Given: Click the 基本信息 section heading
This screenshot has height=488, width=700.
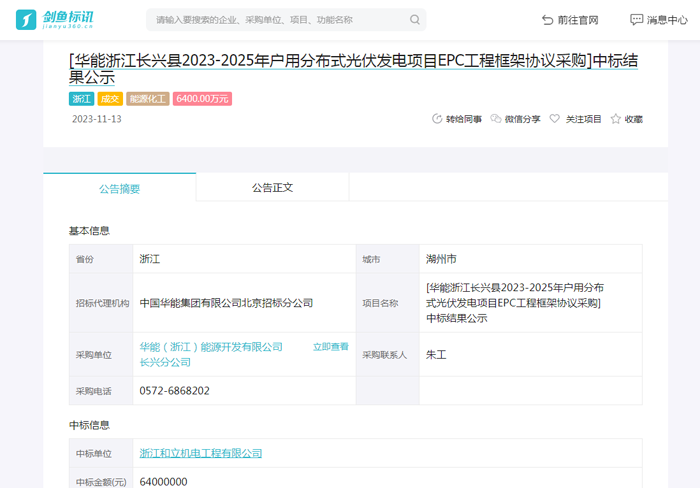Looking at the screenshot, I should tap(89, 231).
